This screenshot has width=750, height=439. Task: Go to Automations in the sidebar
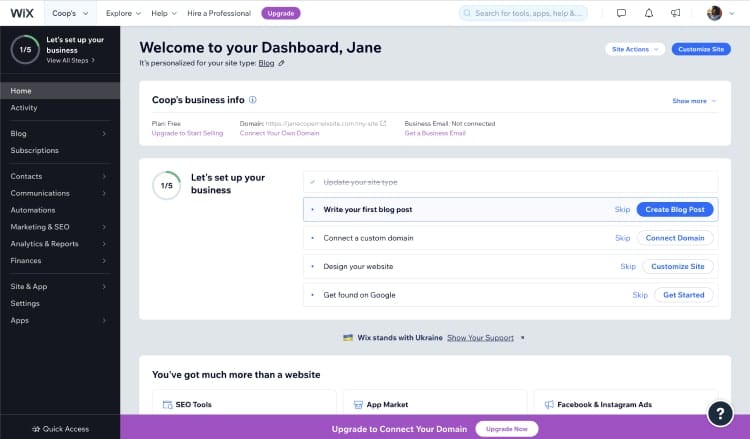pos(33,210)
